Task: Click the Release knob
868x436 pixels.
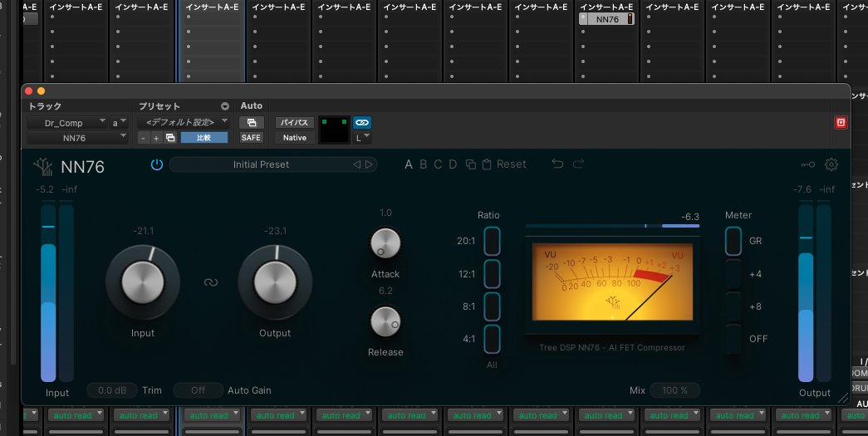Action: pyautogui.click(x=385, y=321)
